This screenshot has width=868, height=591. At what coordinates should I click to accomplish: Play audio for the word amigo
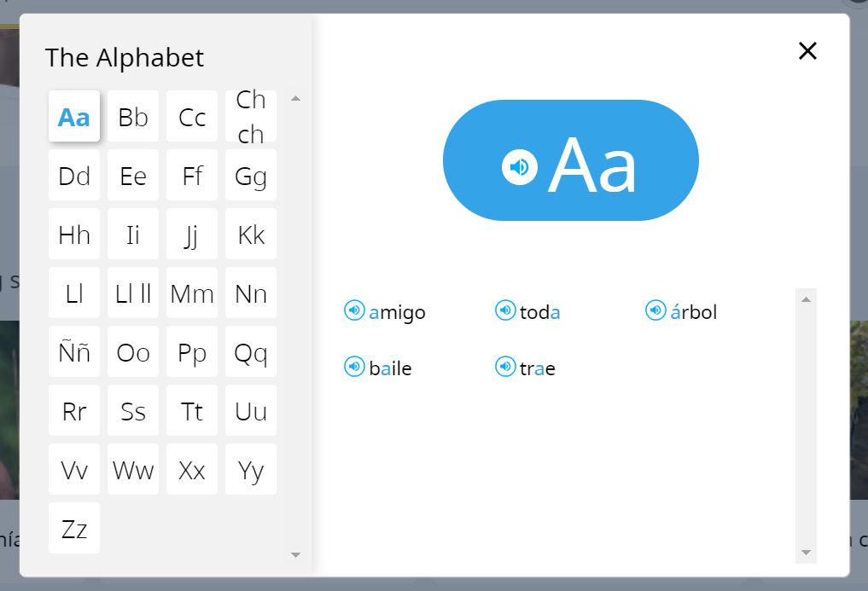[354, 311]
